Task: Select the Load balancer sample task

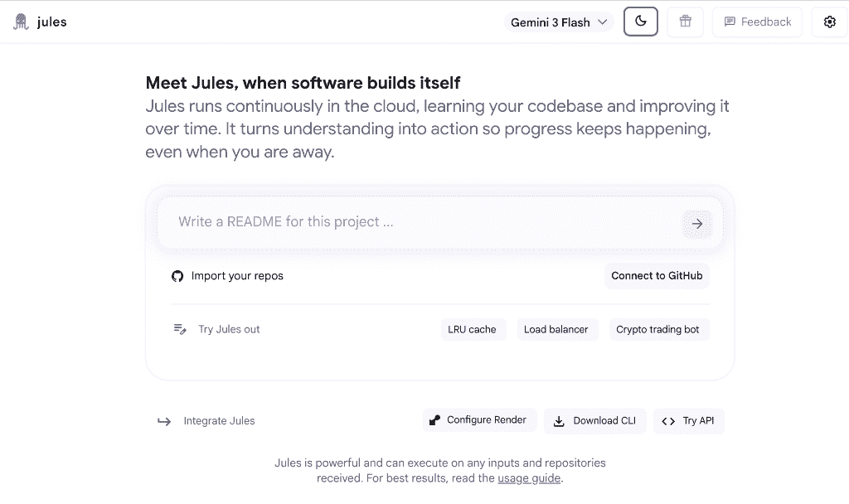Action: [555, 329]
